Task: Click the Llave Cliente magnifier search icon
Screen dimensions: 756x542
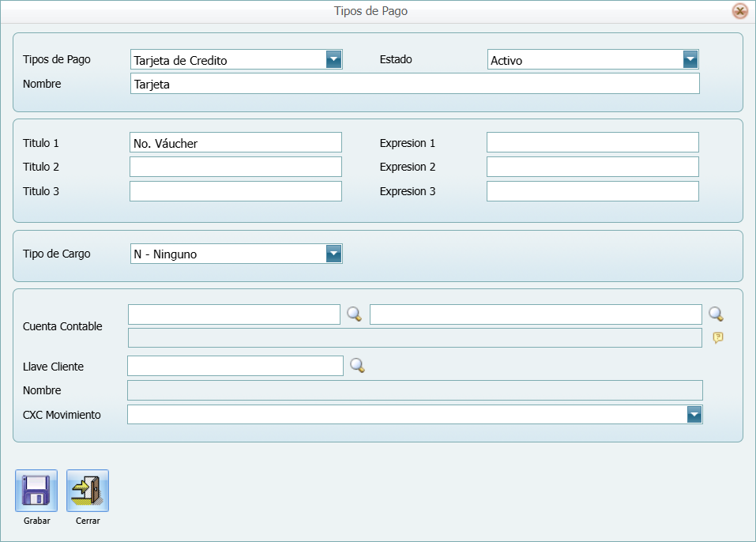Action: coord(358,366)
